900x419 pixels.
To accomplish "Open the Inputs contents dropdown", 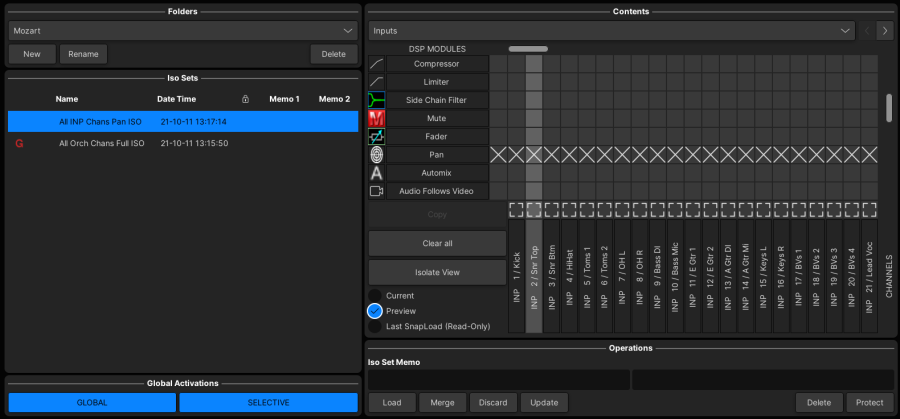I will click(x=610, y=31).
